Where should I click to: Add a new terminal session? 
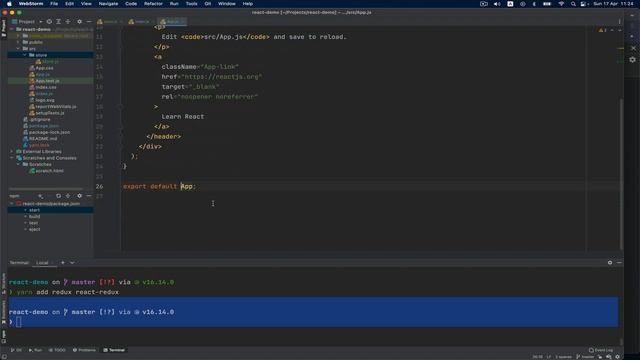click(x=62, y=262)
